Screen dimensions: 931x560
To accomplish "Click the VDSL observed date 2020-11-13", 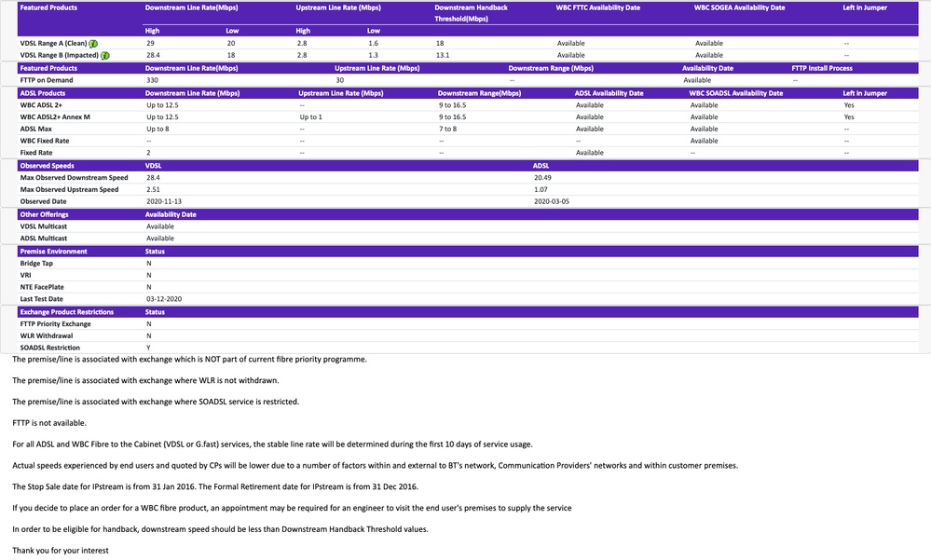I will click(164, 201).
